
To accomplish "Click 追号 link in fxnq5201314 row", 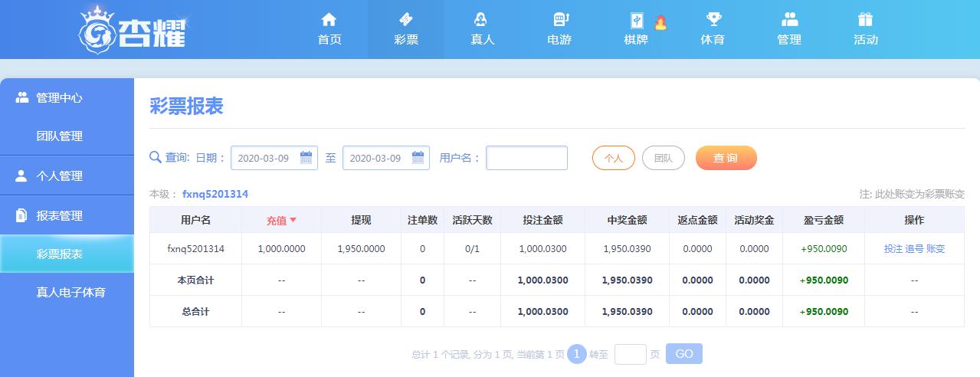I will click(914, 248).
